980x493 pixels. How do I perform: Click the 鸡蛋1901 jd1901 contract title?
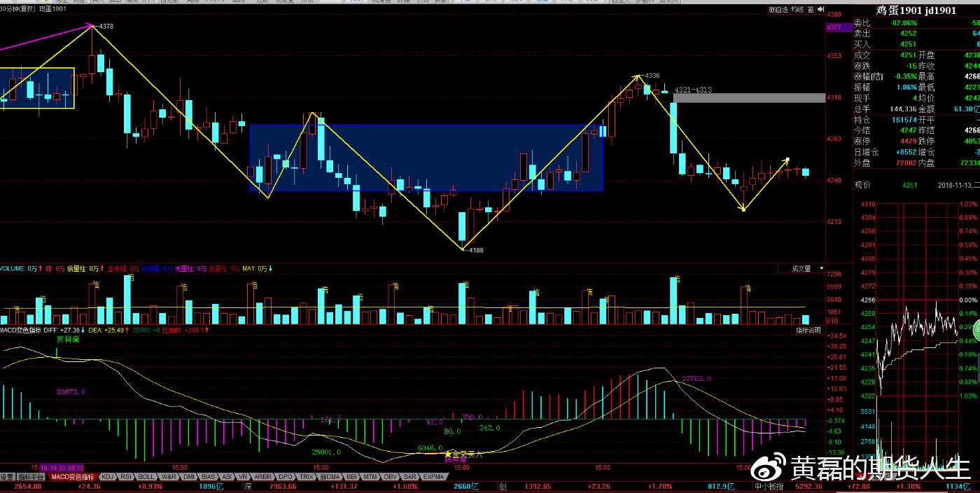(914, 11)
